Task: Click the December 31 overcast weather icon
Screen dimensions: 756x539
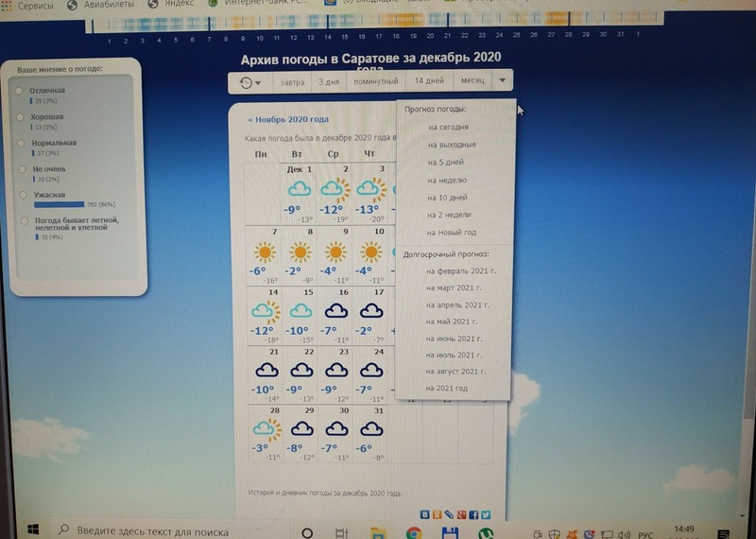Action: click(x=371, y=428)
